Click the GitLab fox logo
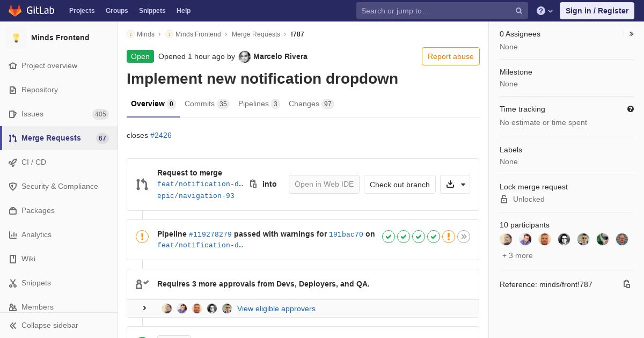644x338 pixels. (15, 10)
